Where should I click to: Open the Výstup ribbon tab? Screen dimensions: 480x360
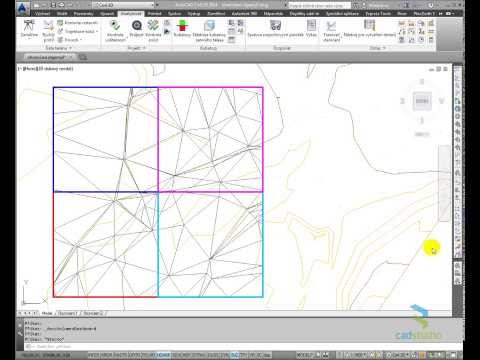194,14
